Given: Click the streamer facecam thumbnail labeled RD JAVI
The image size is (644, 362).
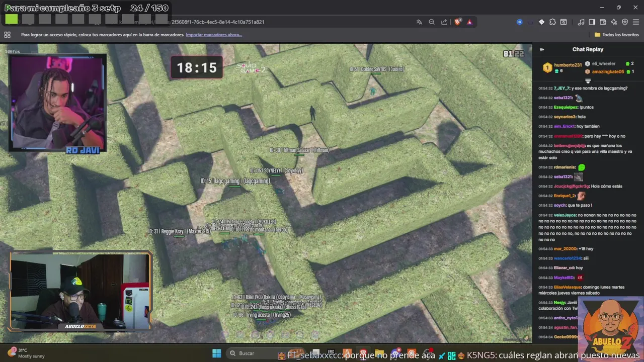Looking at the screenshot, I should click(x=57, y=103).
